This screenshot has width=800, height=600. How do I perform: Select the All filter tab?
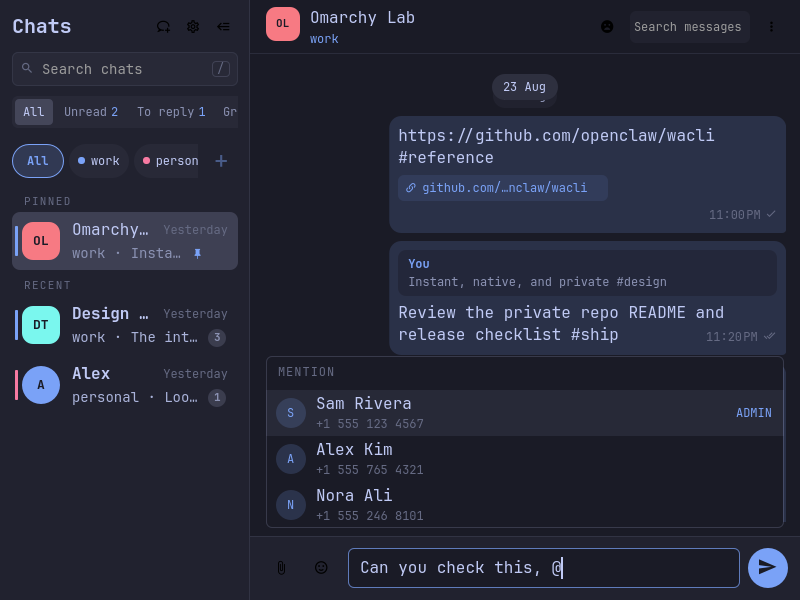pyautogui.click(x=34, y=112)
